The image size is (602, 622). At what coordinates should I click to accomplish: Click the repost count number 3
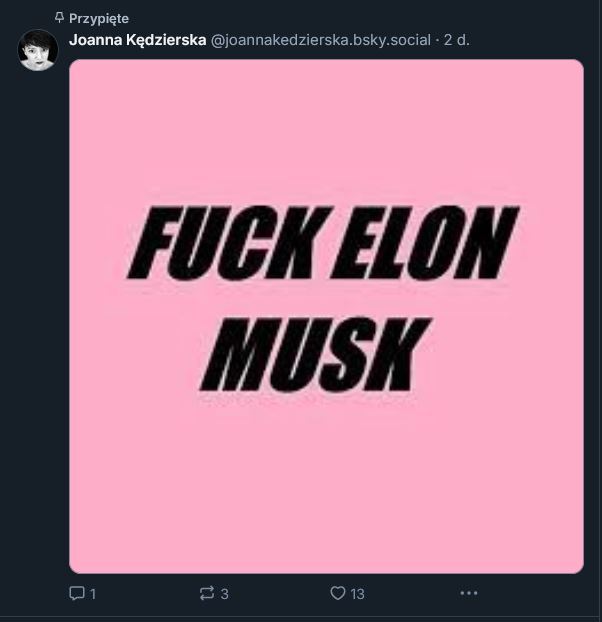(224, 594)
